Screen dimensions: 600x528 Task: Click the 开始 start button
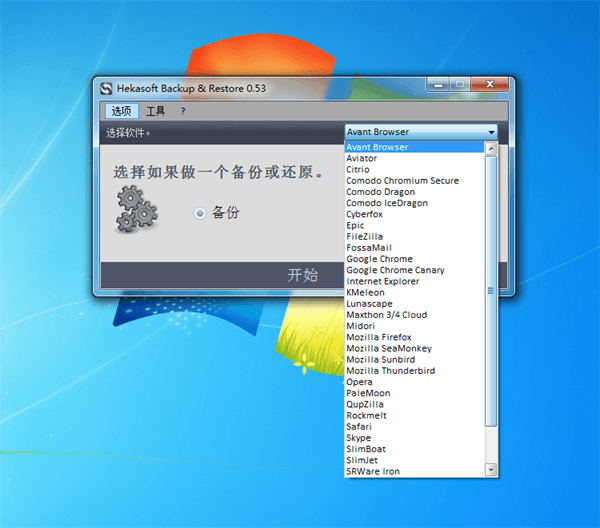(303, 275)
